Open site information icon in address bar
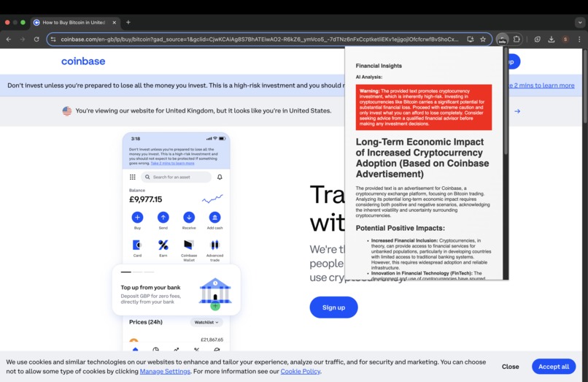588x382 pixels. pyautogui.click(x=53, y=39)
